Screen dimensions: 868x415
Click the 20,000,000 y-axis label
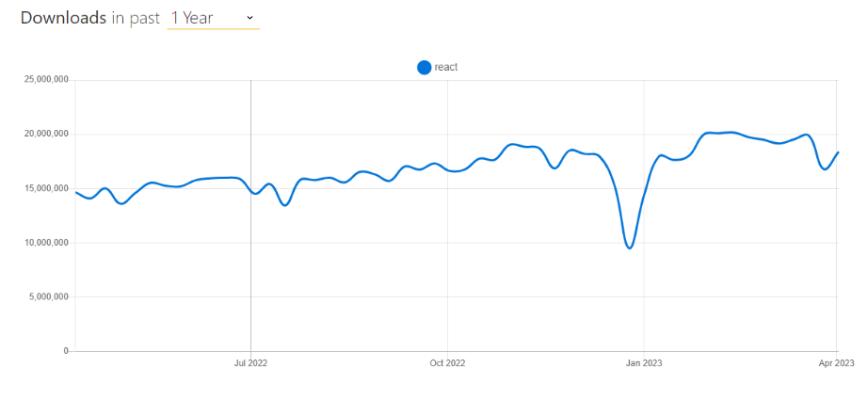coord(44,135)
